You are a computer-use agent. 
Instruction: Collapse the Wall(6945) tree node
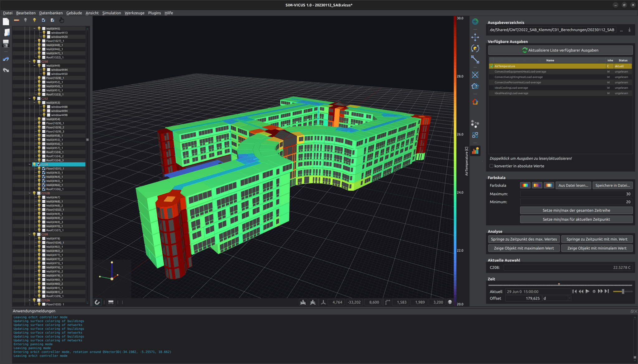34,28
